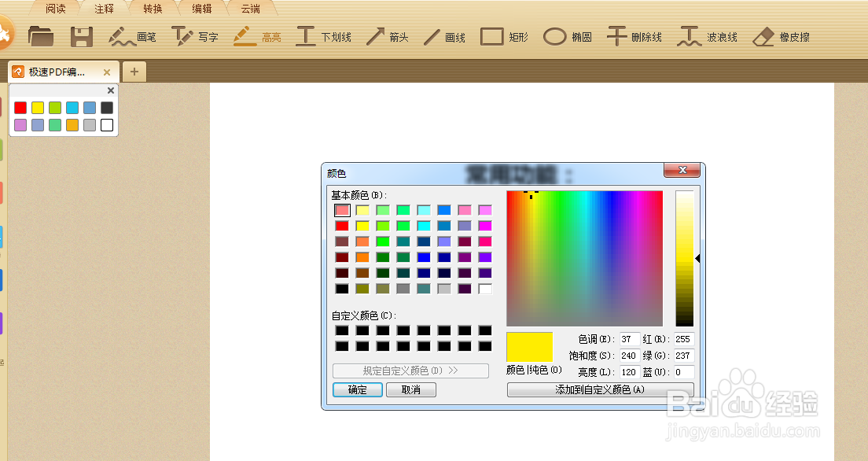The width and height of the screenshot is (868, 461).
Task: Click the 绿 green value field
Action: (684, 356)
